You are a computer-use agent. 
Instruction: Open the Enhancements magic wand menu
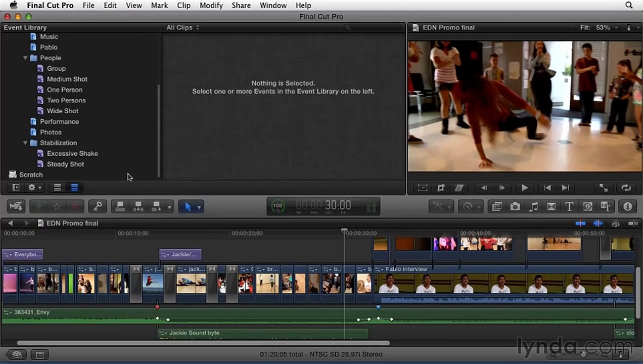[441, 206]
